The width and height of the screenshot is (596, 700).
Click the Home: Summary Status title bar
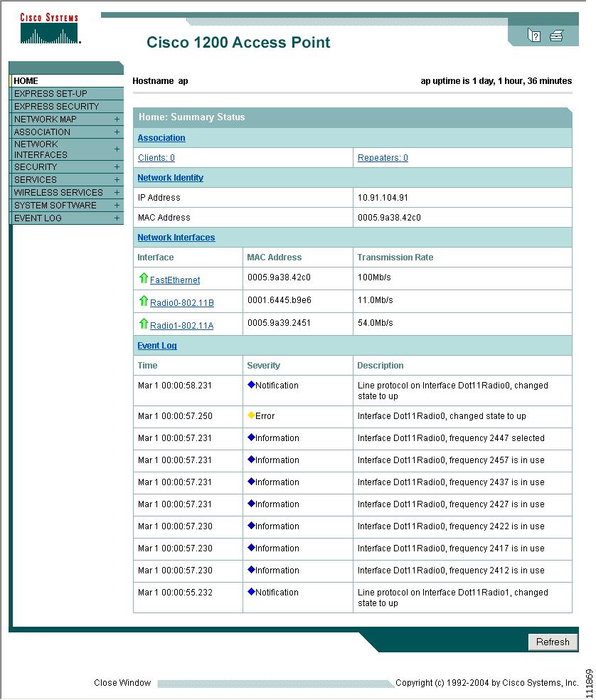[x=353, y=117]
